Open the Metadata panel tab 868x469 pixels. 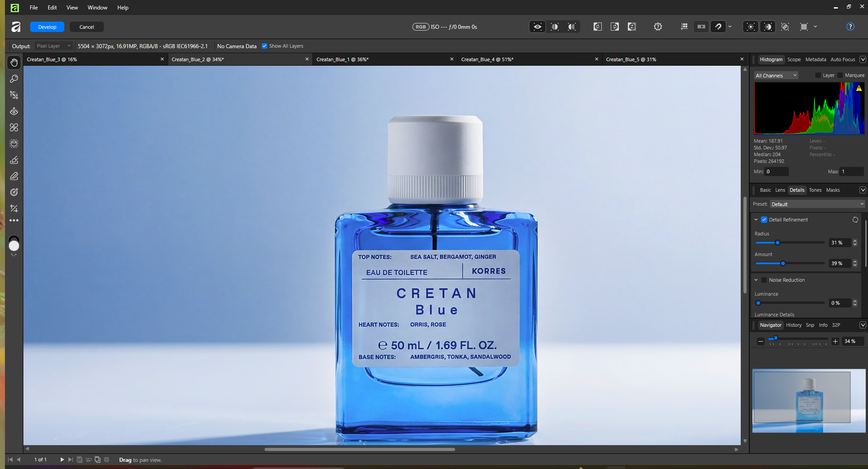(x=815, y=59)
